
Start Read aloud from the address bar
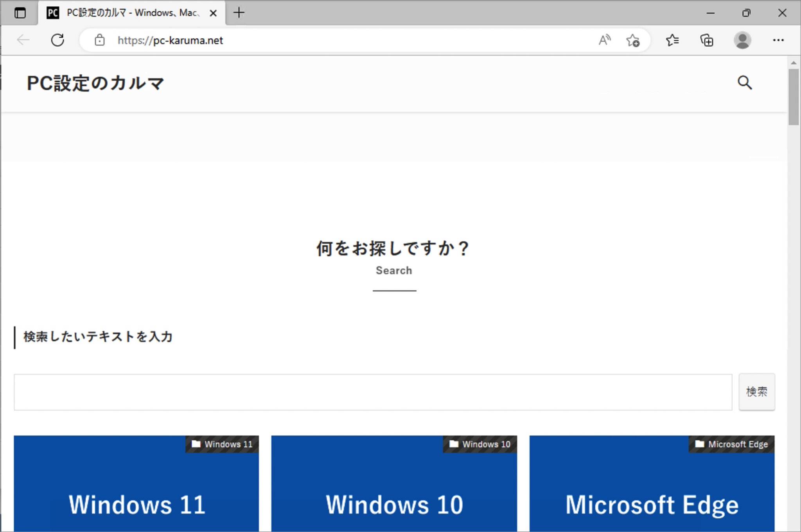point(604,40)
